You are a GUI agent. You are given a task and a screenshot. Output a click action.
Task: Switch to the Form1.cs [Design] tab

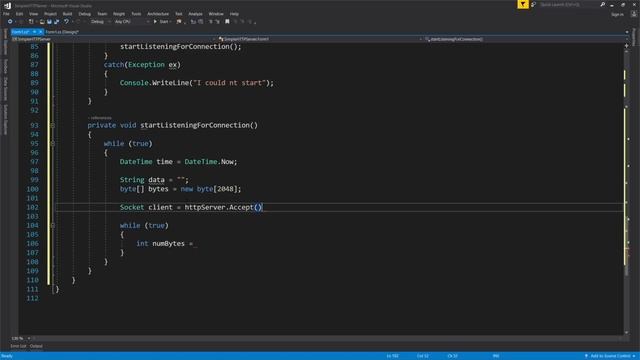tap(62, 32)
